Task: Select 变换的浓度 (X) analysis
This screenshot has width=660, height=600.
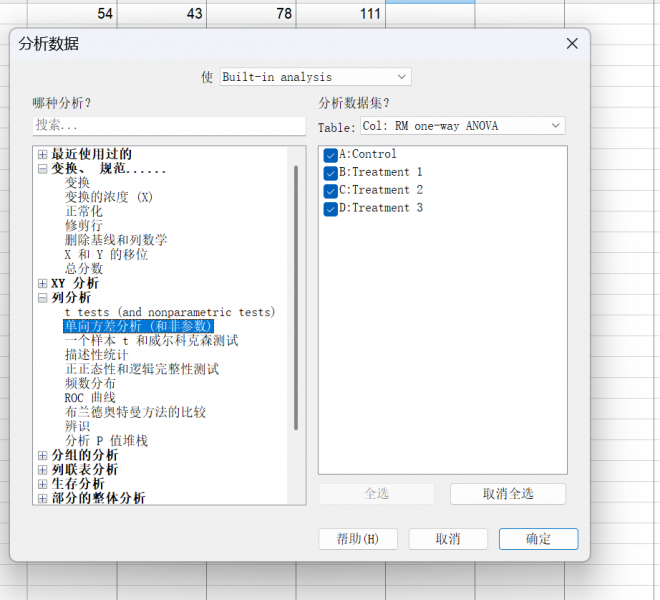Action: point(109,197)
